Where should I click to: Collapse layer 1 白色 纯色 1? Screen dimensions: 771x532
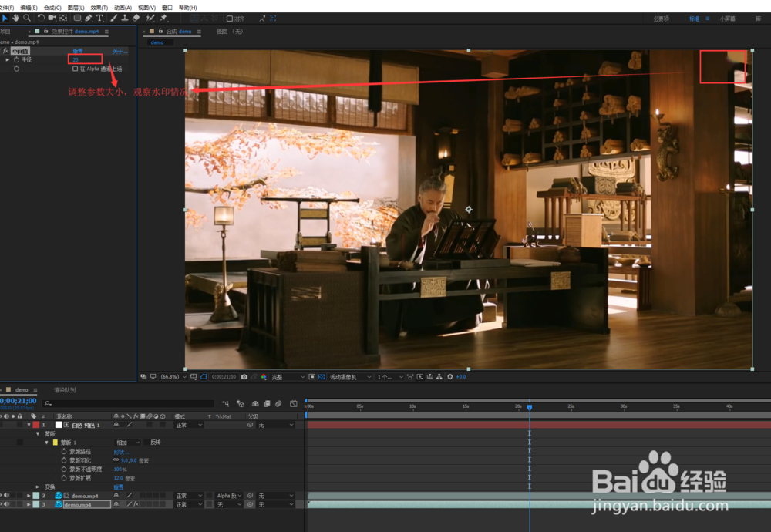(x=29, y=425)
